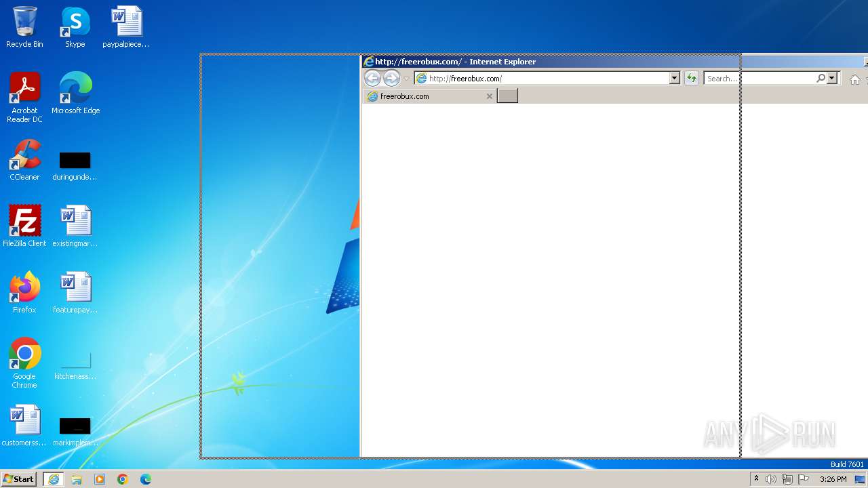Click the Show desktop button by the clock
This screenshot has width=868, height=488.
(860, 479)
